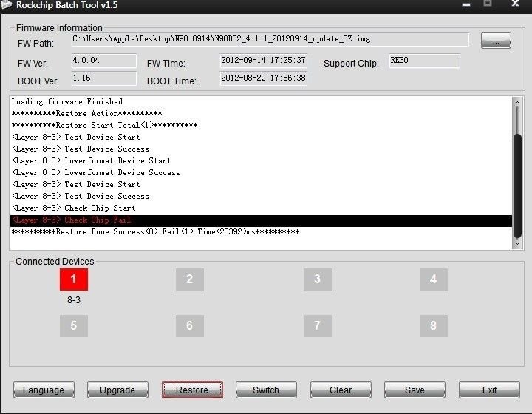Viewport: 532px width, 414px height.
Task: Select device slot 3
Action: pyautogui.click(x=317, y=279)
